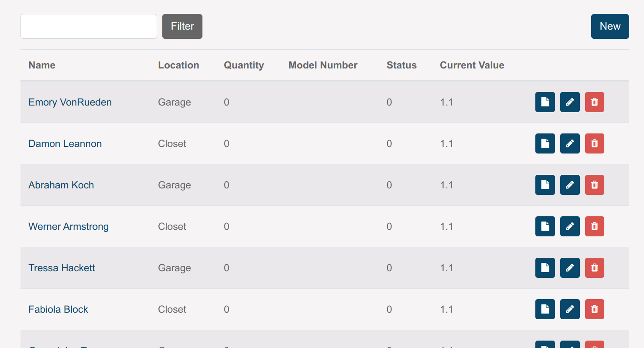The width and height of the screenshot is (644, 348).
Task: Edit the Emory VonRueden row with pencil icon
Action: (570, 102)
